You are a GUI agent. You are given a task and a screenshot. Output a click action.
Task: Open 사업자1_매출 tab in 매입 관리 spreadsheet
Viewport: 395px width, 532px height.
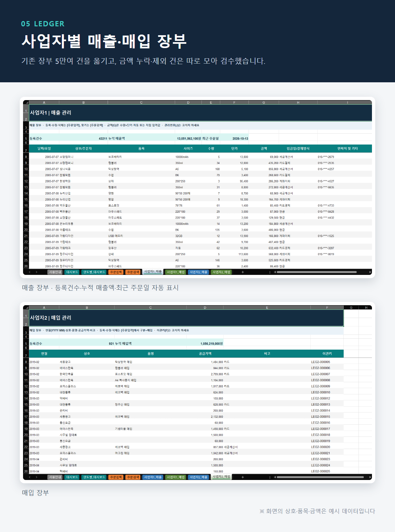coord(153,477)
